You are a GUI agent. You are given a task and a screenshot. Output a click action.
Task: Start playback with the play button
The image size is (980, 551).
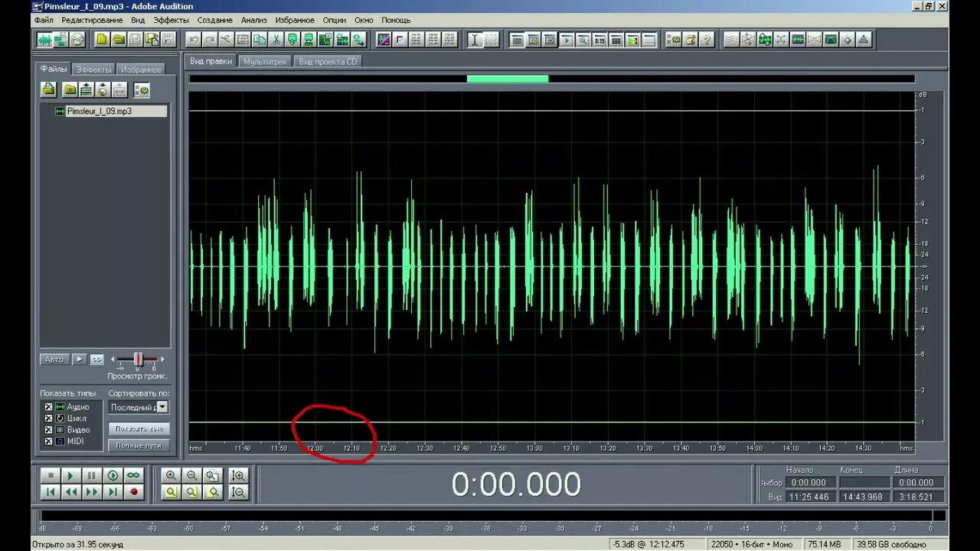(70, 476)
